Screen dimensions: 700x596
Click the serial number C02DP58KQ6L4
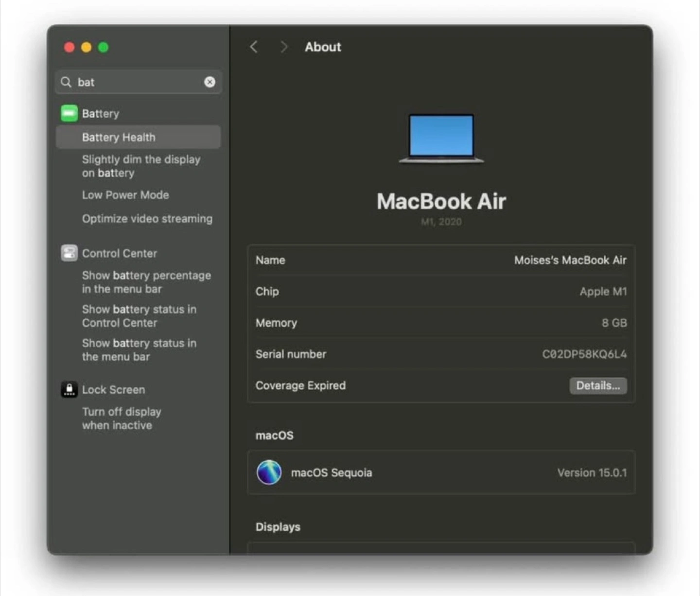click(x=584, y=354)
